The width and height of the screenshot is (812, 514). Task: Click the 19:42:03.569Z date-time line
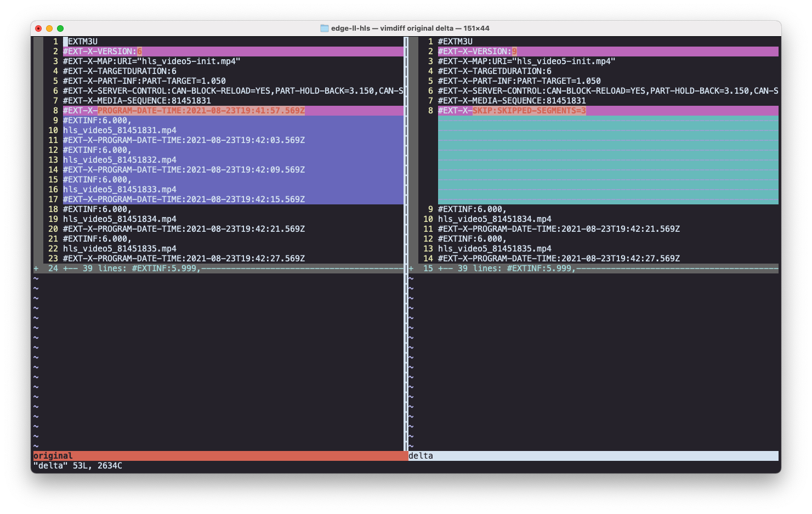pyautogui.click(x=184, y=140)
